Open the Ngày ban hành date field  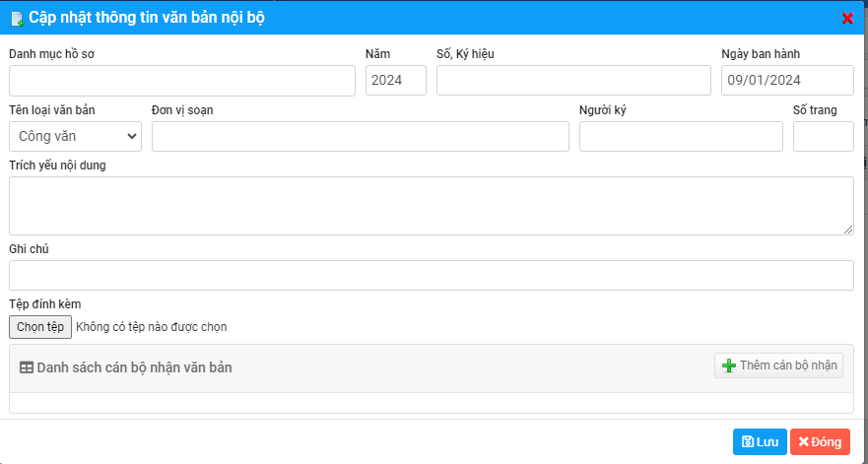tap(786, 81)
